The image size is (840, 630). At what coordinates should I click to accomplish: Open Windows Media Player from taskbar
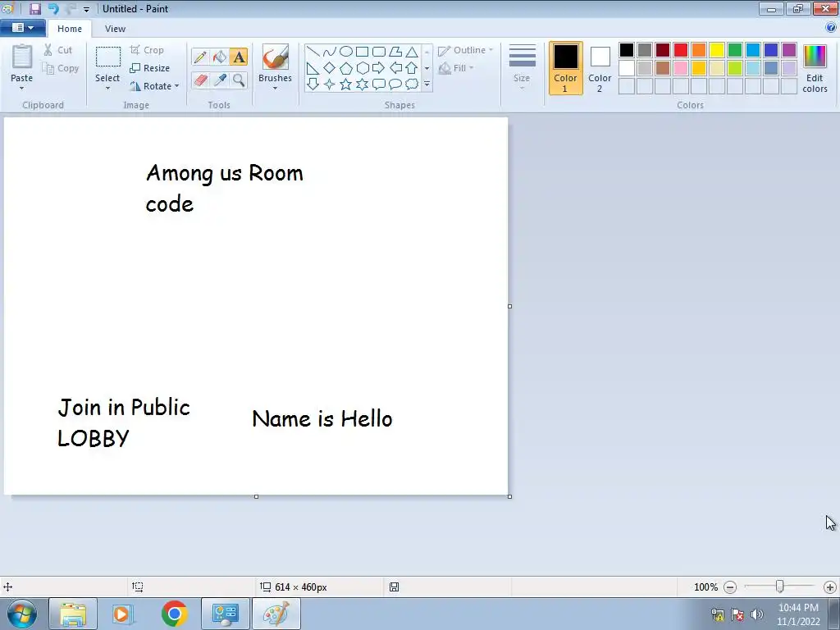(121, 614)
